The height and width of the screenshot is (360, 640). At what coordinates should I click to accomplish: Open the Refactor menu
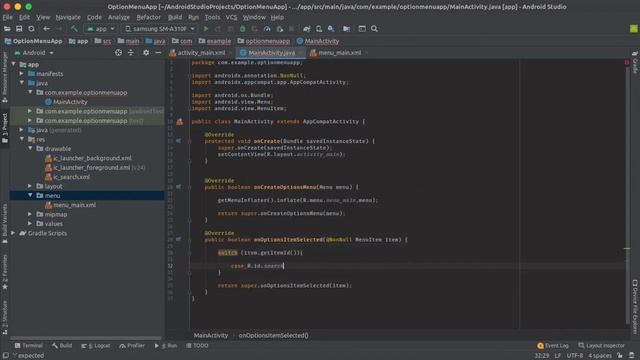tap(149, 17)
